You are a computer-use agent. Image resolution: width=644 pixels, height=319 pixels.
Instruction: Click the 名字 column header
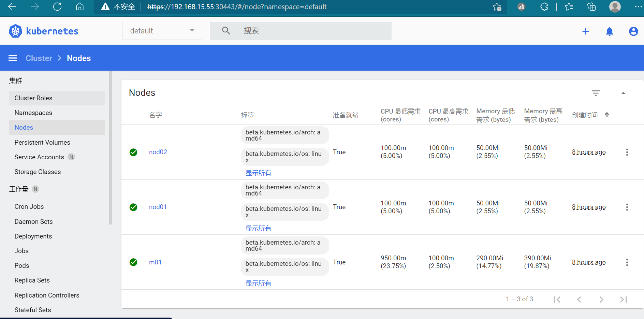pyautogui.click(x=155, y=115)
